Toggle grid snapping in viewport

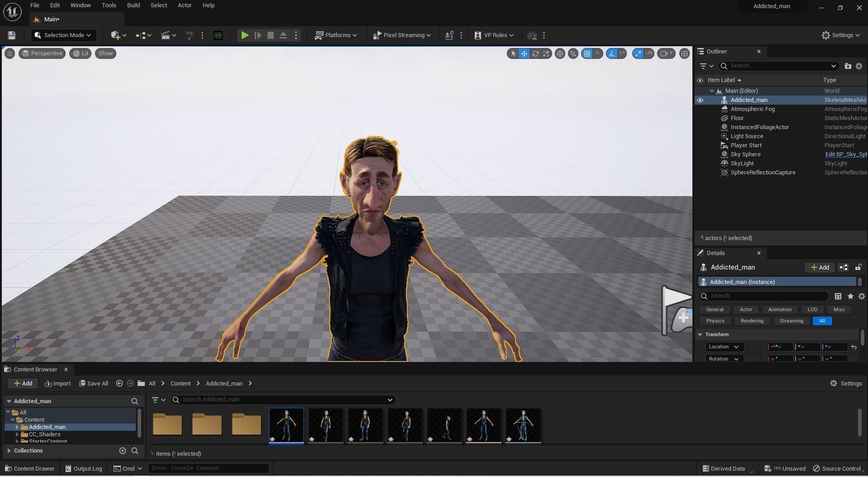[587, 53]
